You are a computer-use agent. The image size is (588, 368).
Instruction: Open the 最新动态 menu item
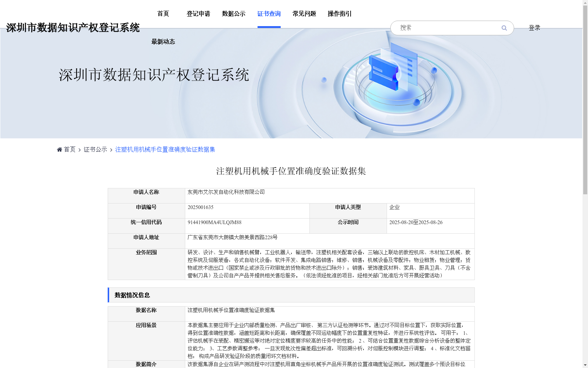(x=163, y=42)
